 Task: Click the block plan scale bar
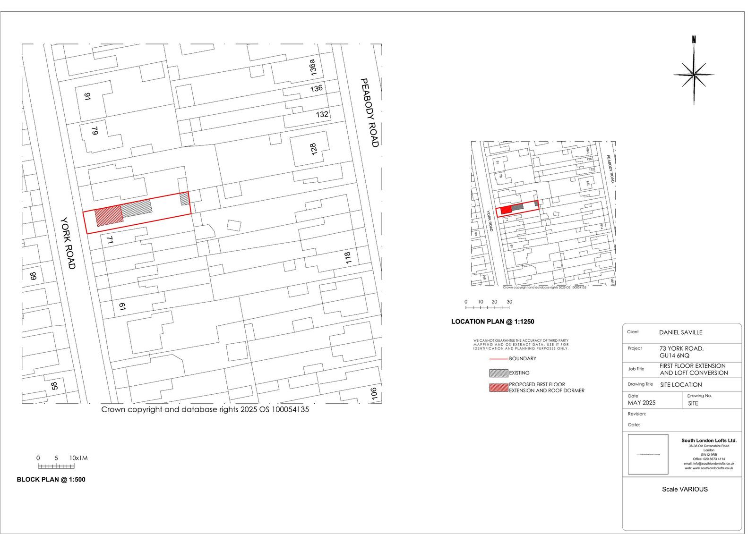[56, 466]
